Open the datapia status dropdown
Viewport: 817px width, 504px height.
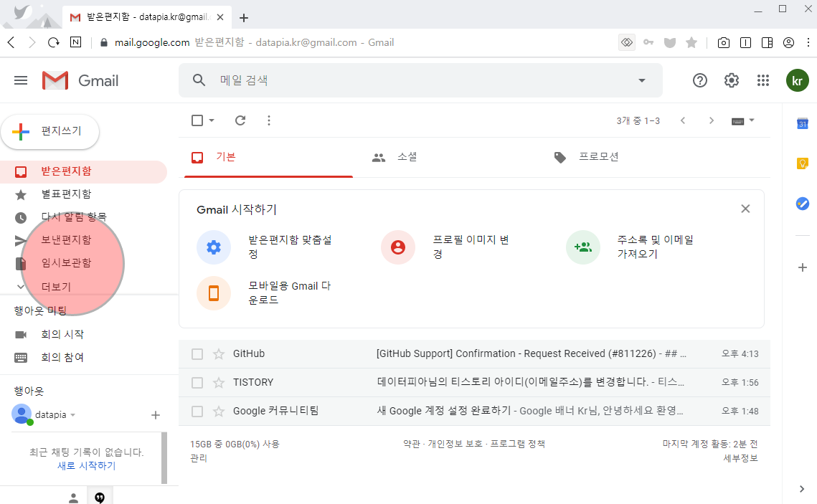[73, 415]
